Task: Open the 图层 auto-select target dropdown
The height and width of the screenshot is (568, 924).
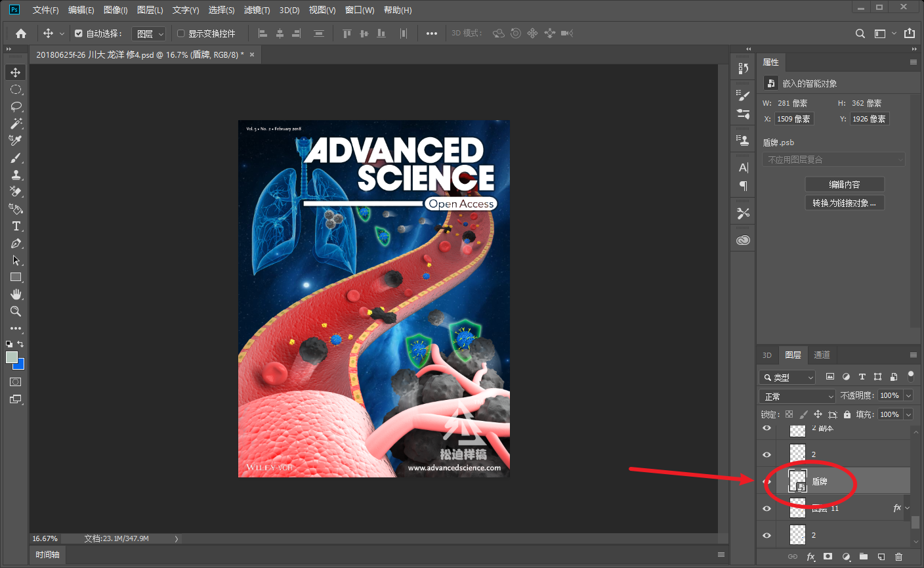Action: click(x=149, y=33)
